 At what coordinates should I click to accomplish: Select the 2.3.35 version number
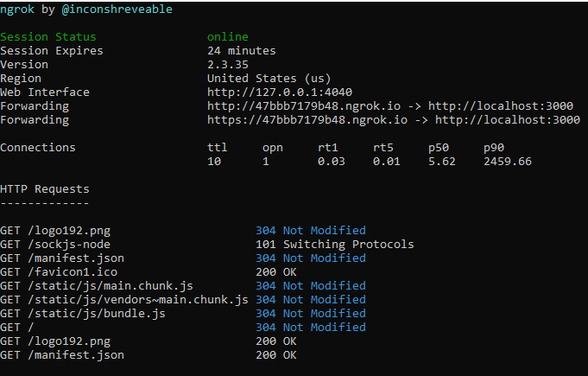(x=228, y=65)
